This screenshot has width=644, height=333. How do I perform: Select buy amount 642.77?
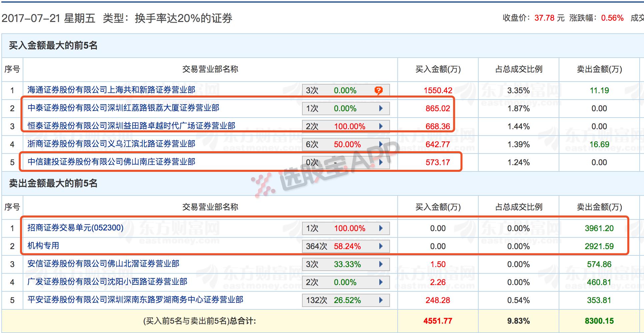tap(438, 144)
